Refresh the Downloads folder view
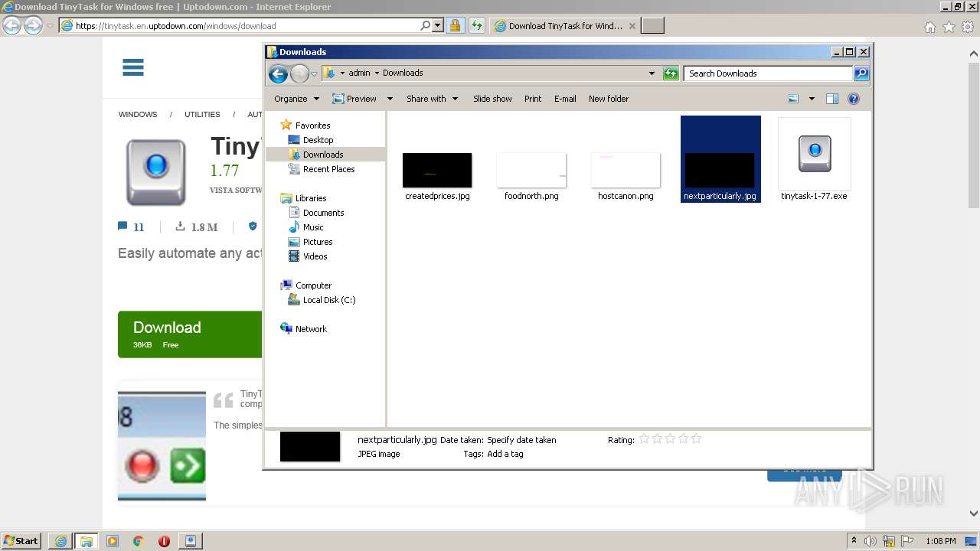The width and height of the screenshot is (980, 551). pyautogui.click(x=671, y=73)
